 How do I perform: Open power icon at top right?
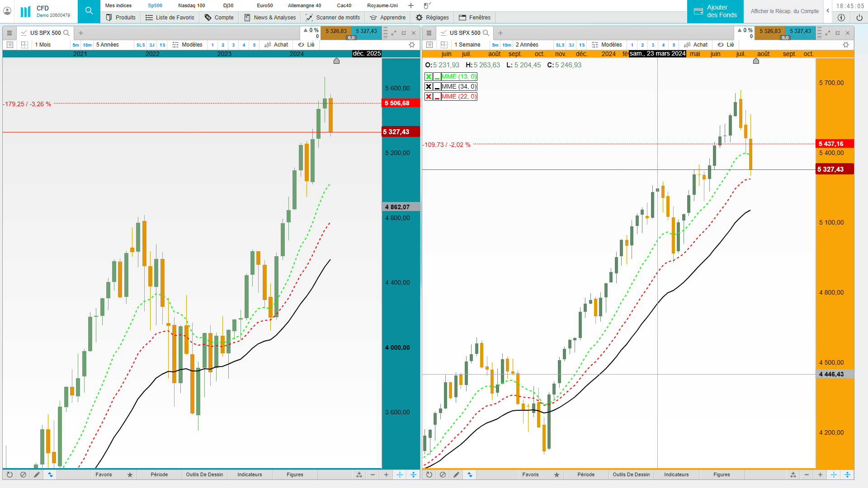pyautogui.click(x=859, y=18)
